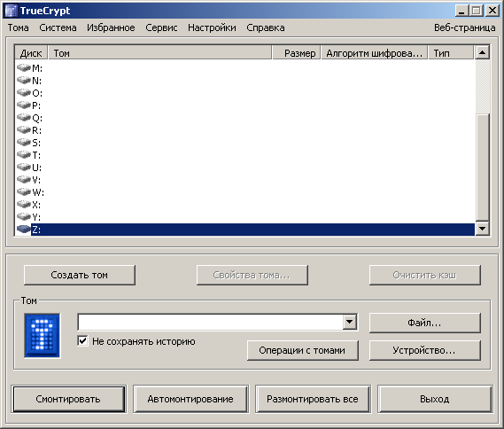Click the drive icon for O:

[x=23, y=92]
